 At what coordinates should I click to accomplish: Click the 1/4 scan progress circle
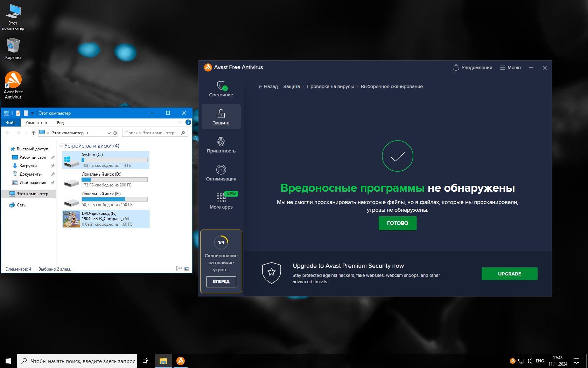221,242
